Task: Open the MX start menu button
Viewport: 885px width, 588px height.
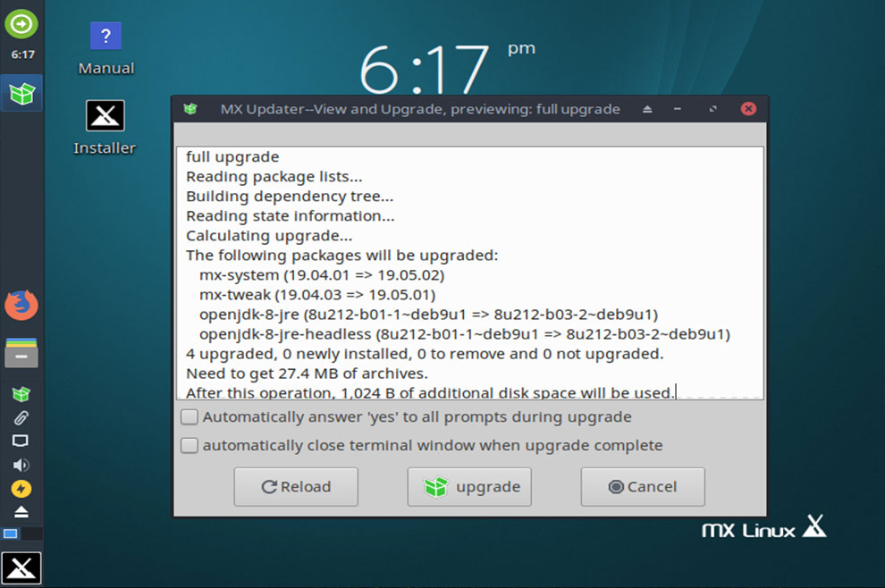Action: coord(21,567)
